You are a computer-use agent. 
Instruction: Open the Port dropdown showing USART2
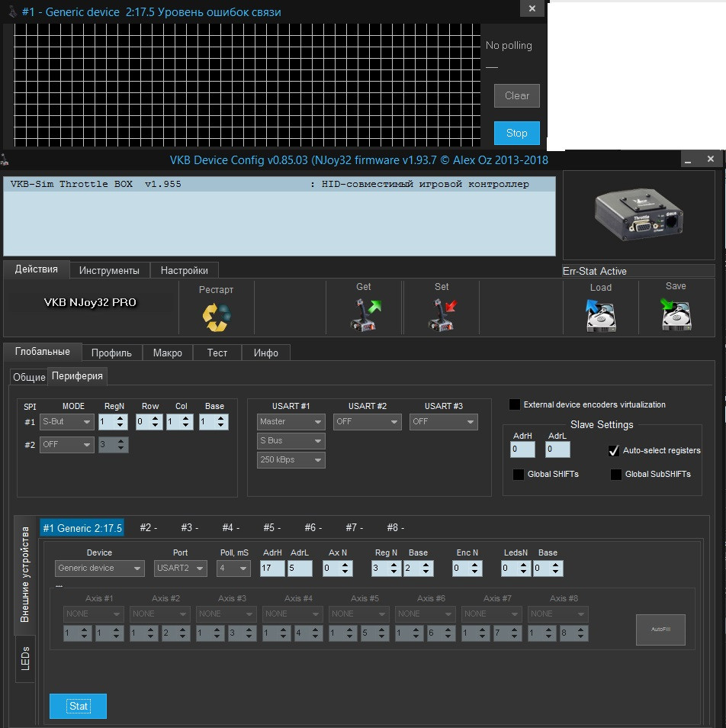click(181, 569)
